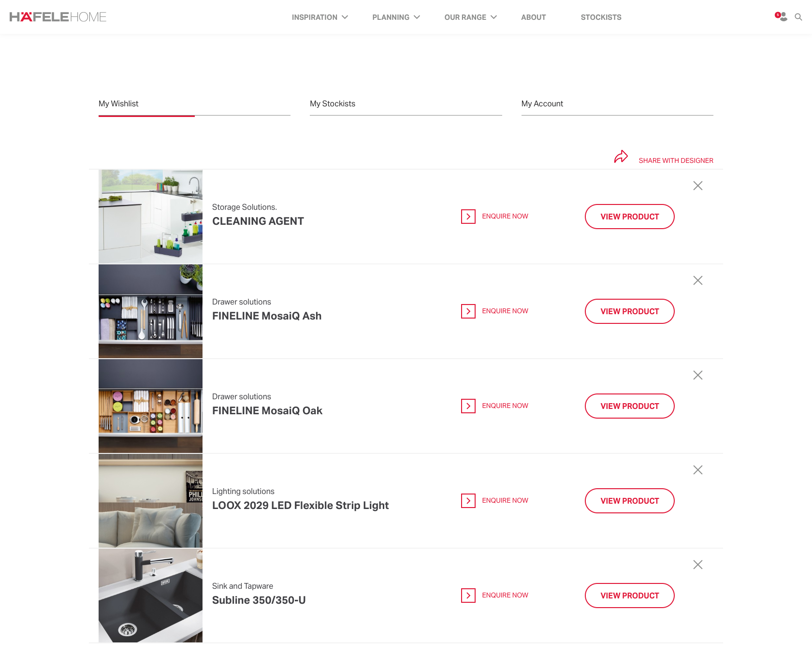Click the Enquire Now arrow icon for Cleaning Agent

pyautogui.click(x=468, y=217)
